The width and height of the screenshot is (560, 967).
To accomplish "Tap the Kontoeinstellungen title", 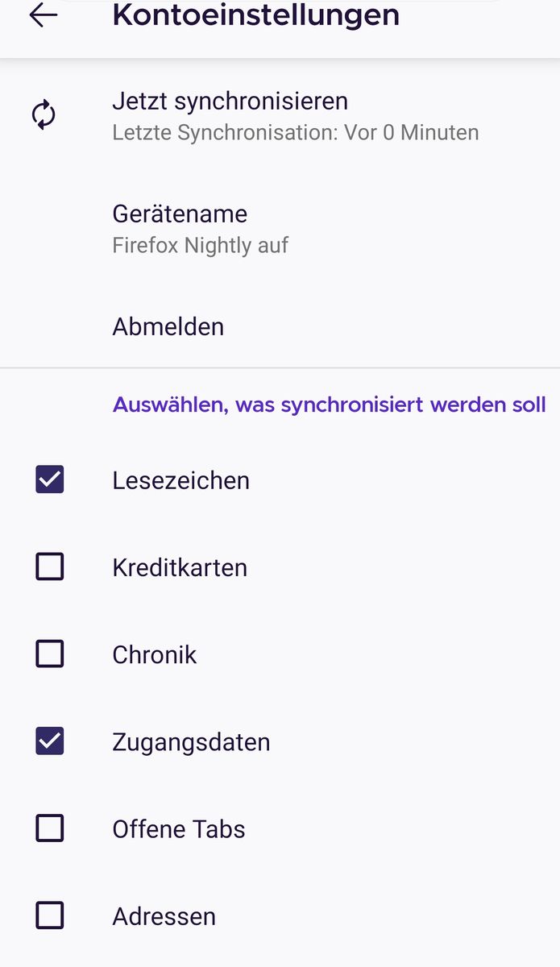I will pyautogui.click(x=255, y=15).
